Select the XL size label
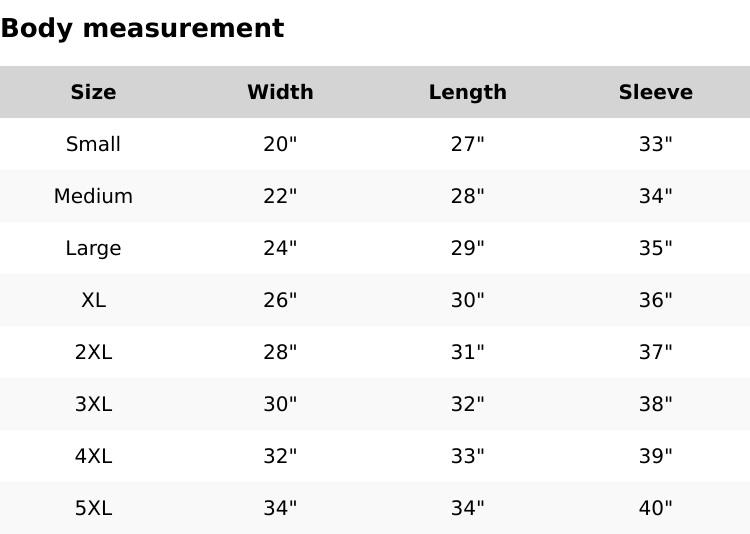 93,300
